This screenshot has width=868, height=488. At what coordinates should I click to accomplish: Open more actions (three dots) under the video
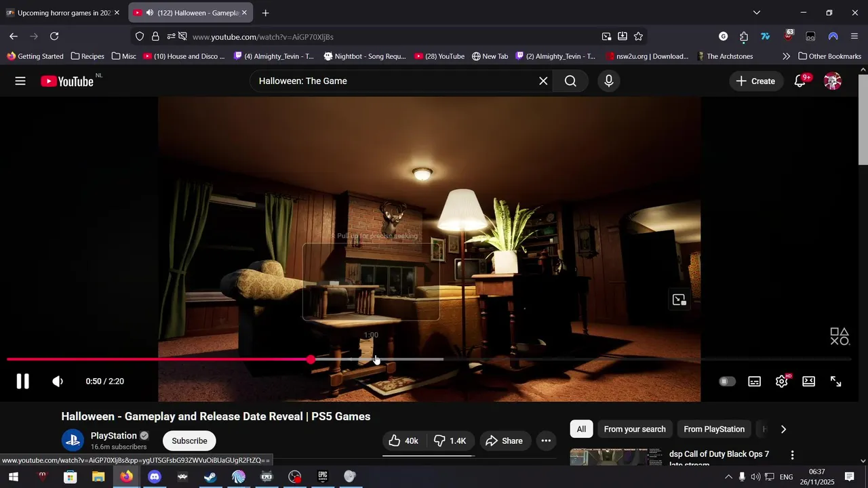[x=546, y=441]
